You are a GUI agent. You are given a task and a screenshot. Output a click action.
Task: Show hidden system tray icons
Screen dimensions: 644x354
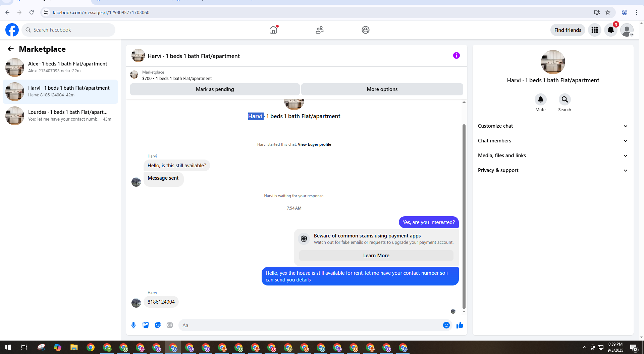(584, 347)
